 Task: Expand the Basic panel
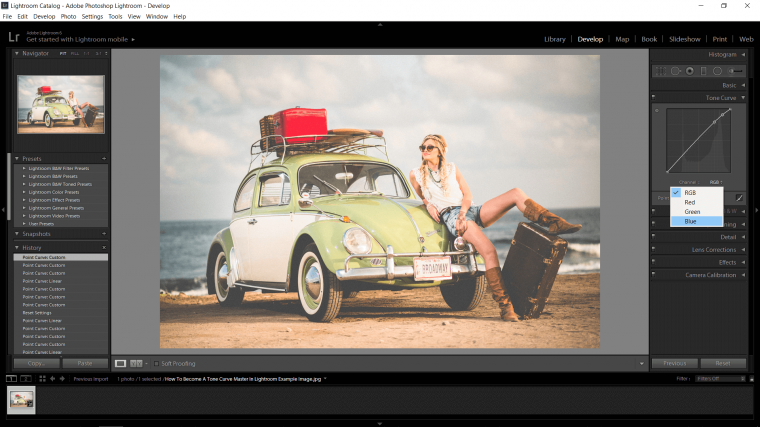pyautogui.click(x=743, y=85)
